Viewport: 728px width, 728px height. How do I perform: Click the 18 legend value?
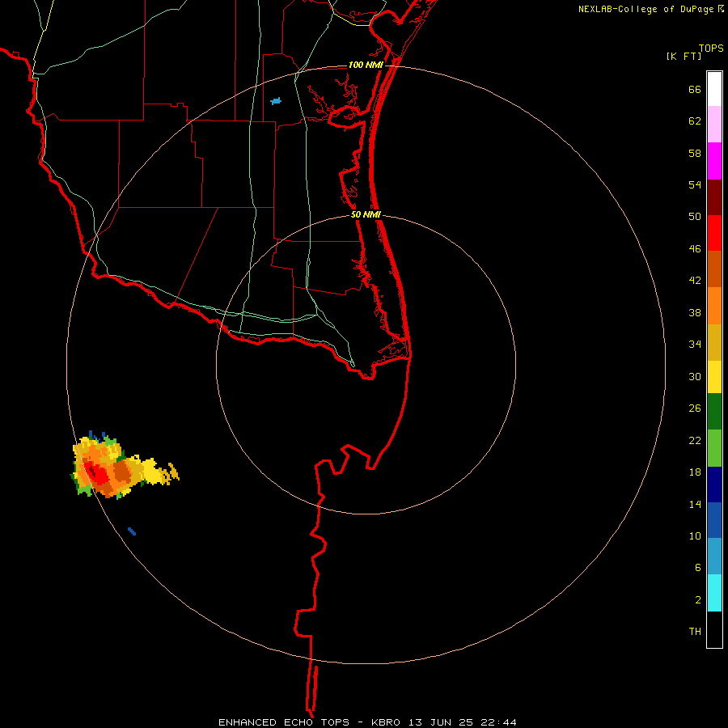[x=695, y=472]
